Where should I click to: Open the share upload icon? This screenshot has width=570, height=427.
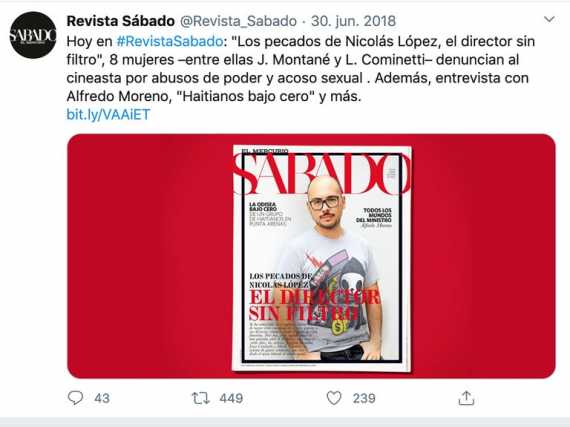[x=466, y=398]
